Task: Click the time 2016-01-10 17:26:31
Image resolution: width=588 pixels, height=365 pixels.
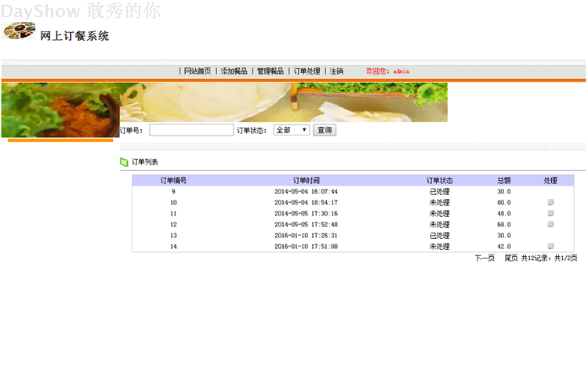Action: point(306,235)
